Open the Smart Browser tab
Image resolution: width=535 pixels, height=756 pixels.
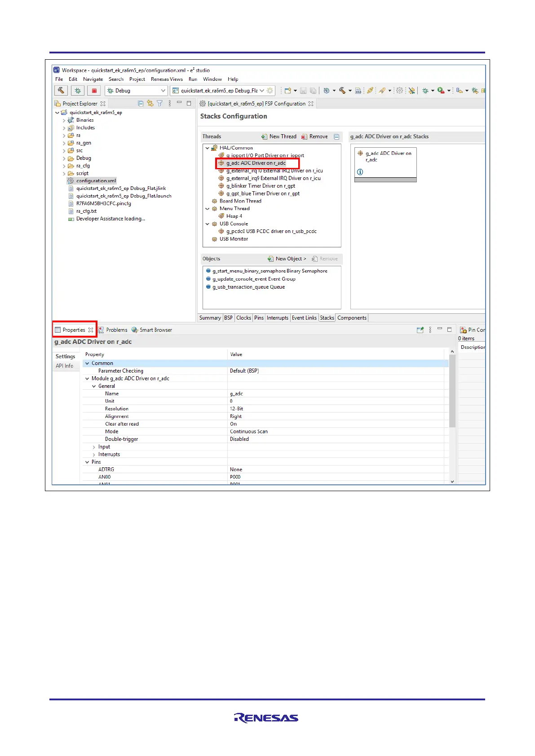(x=152, y=330)
